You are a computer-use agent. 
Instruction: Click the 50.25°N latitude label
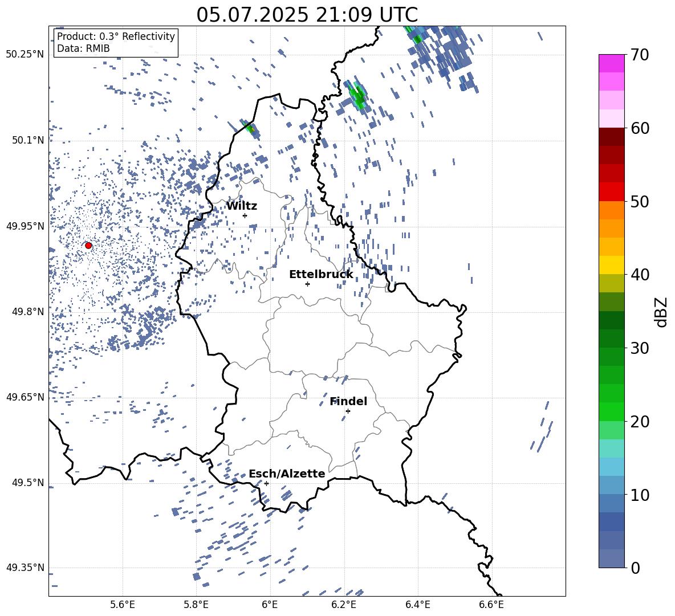(25, 55)
